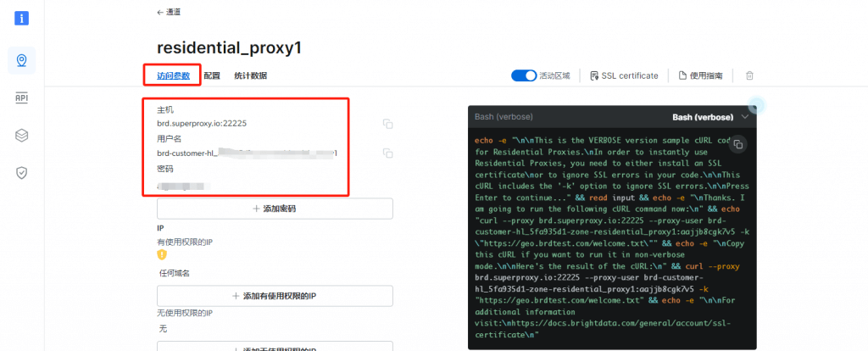Click the yellow IP warning shield icon
Viewport: 868px width, 351px height.
[162, 254]
